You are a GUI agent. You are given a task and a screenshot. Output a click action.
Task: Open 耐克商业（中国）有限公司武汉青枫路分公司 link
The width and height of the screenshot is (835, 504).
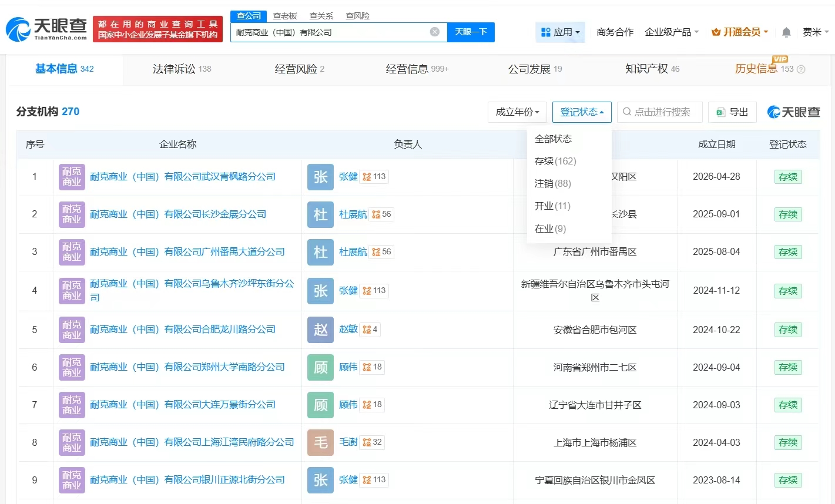(x=183, y=177)
